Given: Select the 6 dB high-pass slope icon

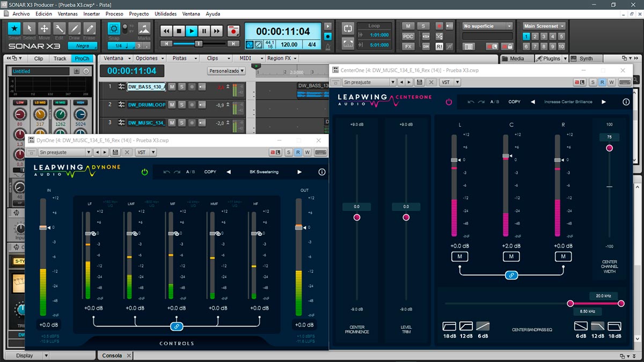Looking at the screenshot, I should [x=483, y=326].
